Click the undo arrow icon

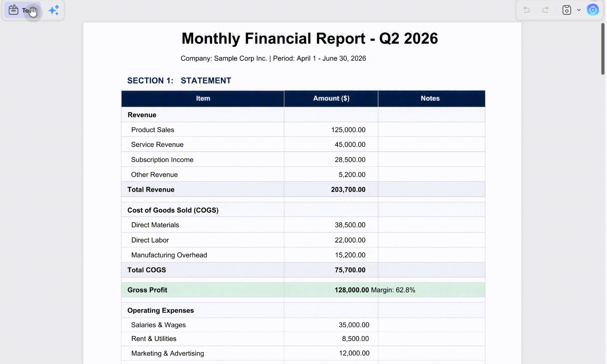527,10
